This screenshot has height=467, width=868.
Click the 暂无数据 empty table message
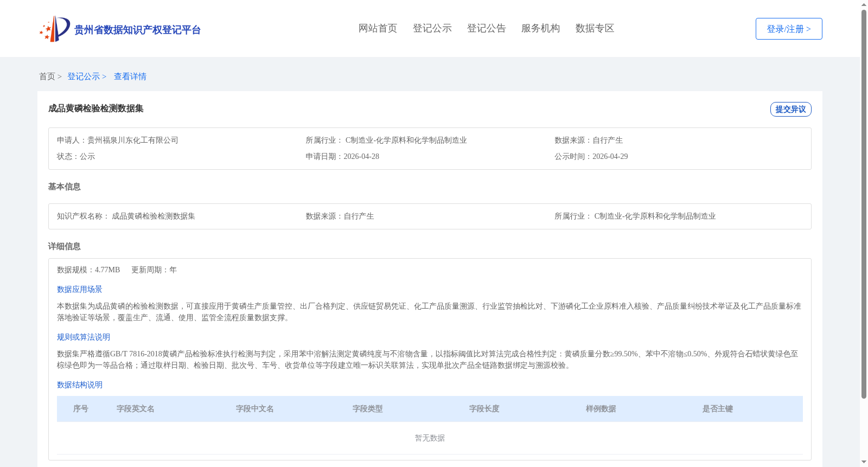pyautogui.click(x=430, y=438)
